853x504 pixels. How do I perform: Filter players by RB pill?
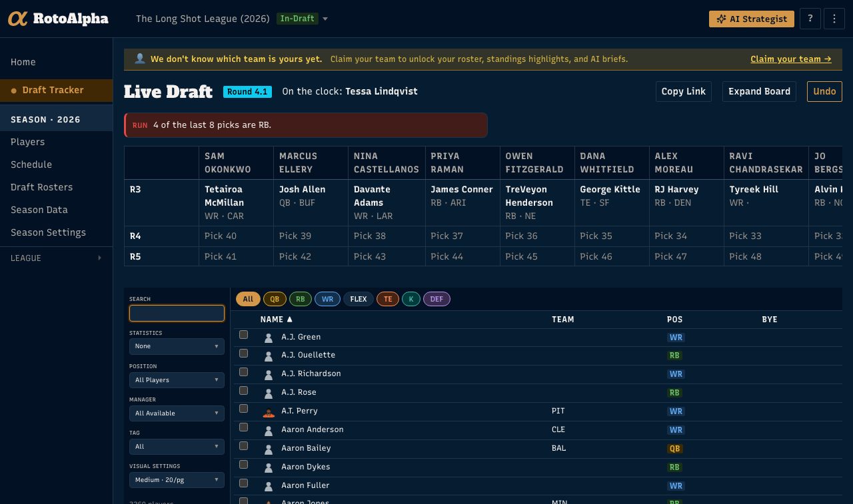300,300
